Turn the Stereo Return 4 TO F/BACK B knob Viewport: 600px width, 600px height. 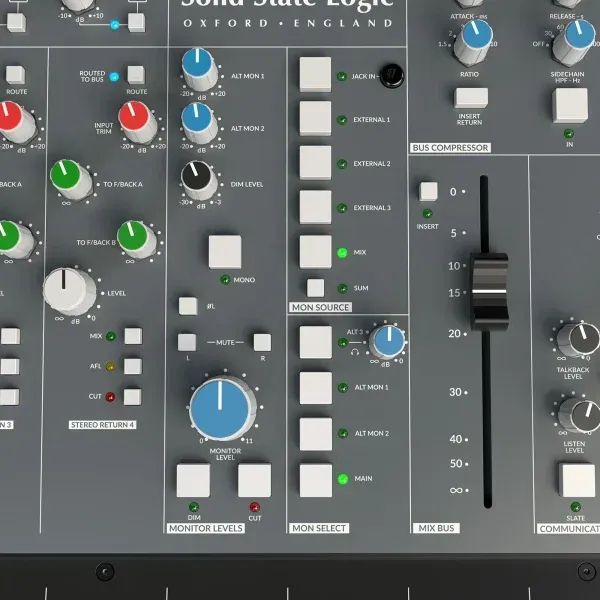coord(136,239)
